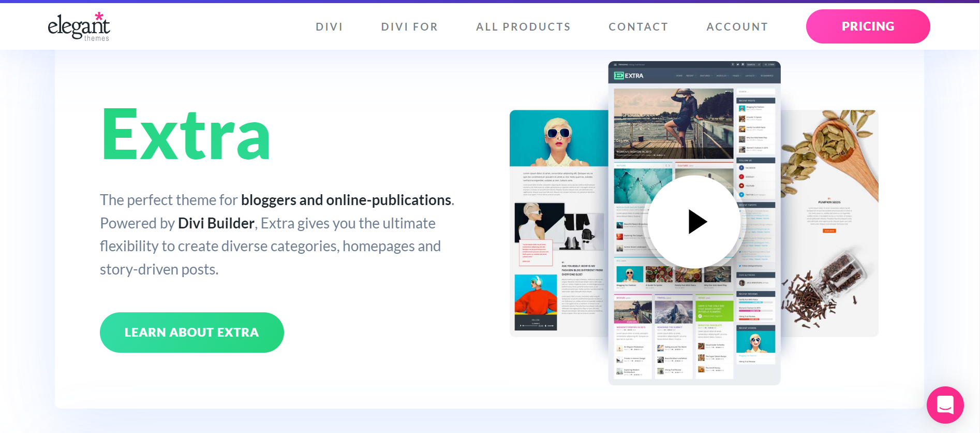
Task: Click the Learn About Extra button
Action: point(191,333)
